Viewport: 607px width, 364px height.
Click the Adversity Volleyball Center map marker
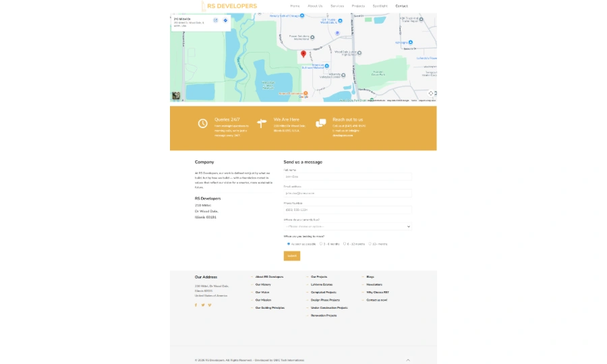pos(343,75)
